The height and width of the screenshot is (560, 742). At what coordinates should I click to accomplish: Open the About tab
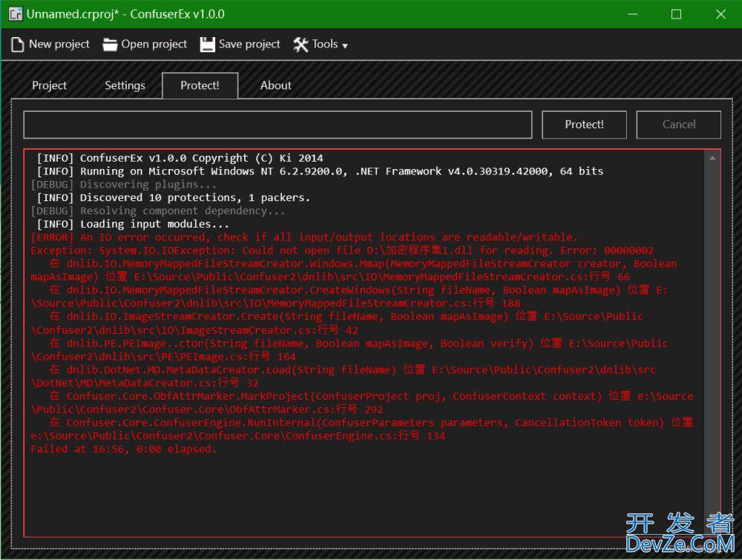(x=276, y=85)
